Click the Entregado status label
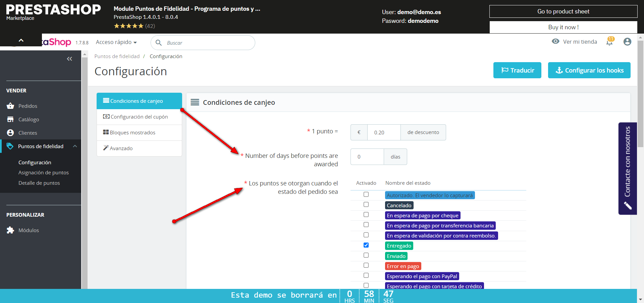 point(399,246)
